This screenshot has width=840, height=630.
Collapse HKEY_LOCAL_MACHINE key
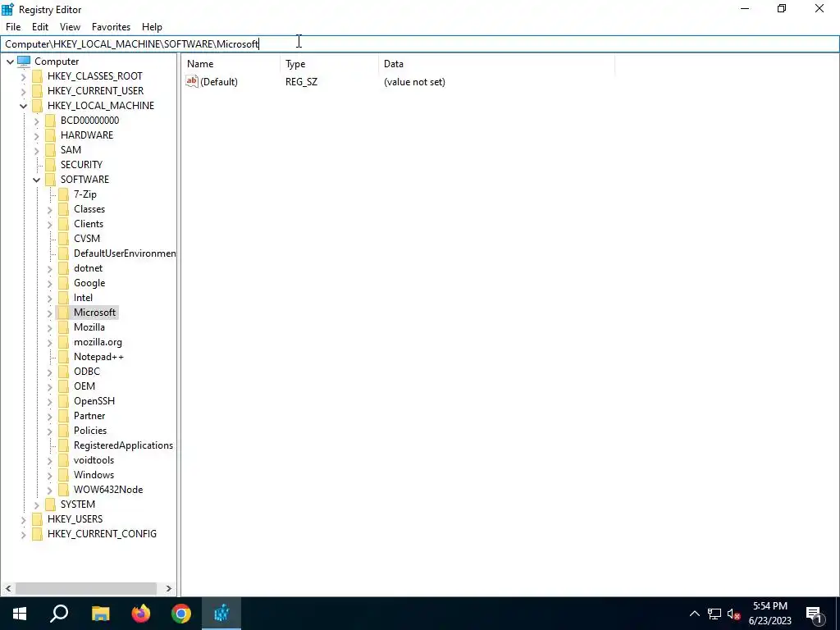pos(23,106)
